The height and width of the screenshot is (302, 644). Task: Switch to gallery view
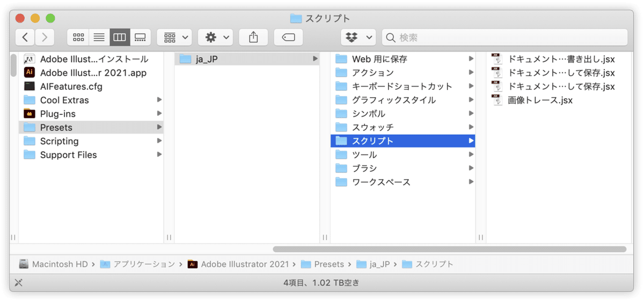tap(141, 37)
